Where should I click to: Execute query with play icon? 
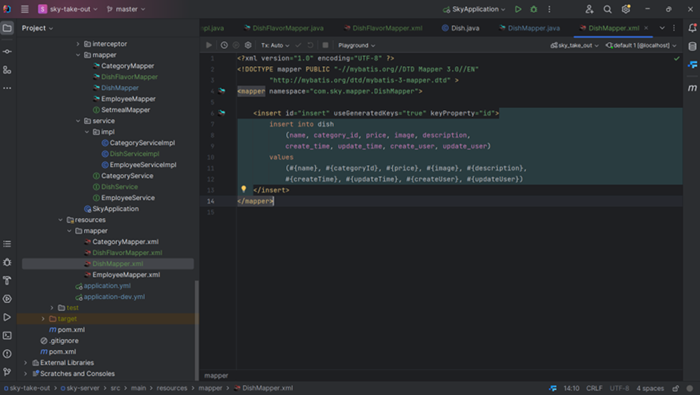[209, 45]
